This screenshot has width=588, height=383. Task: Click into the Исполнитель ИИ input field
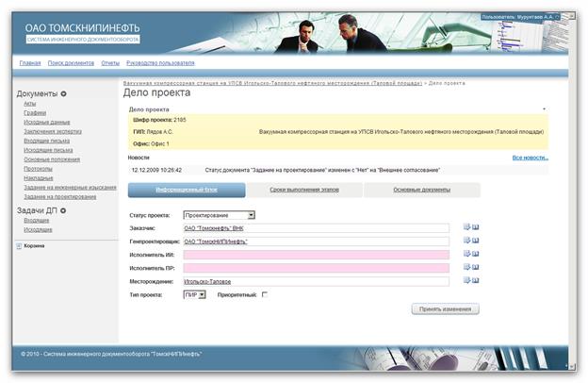point(322,255)
